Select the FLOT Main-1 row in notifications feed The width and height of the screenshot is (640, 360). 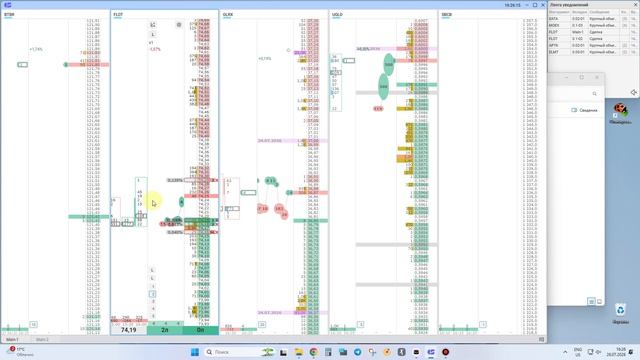(x=593, y=32)
